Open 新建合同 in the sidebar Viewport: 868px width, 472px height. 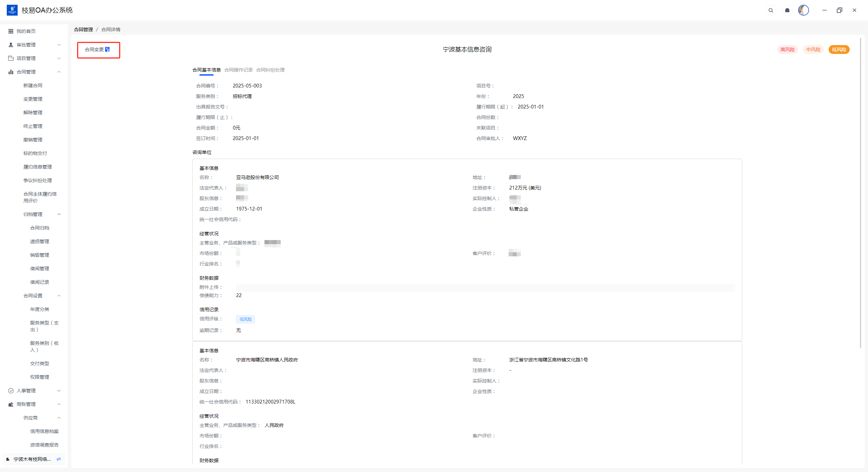[x=33, y=85]
